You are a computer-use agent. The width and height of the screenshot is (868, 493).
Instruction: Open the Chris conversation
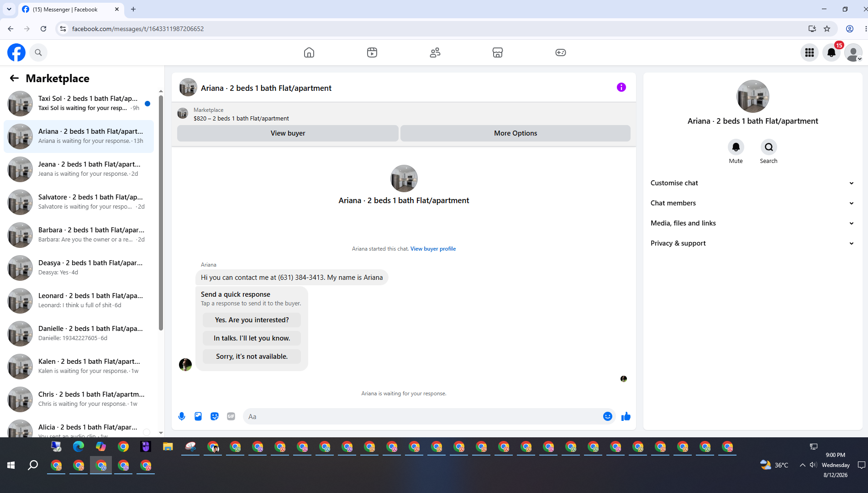pyautogui.click(x=79, y=399)
